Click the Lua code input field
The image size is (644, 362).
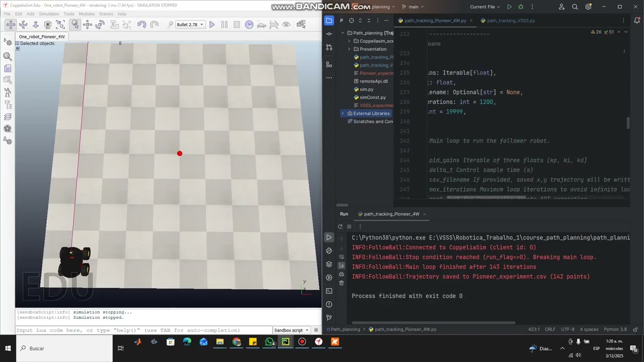tap(143, 330)
